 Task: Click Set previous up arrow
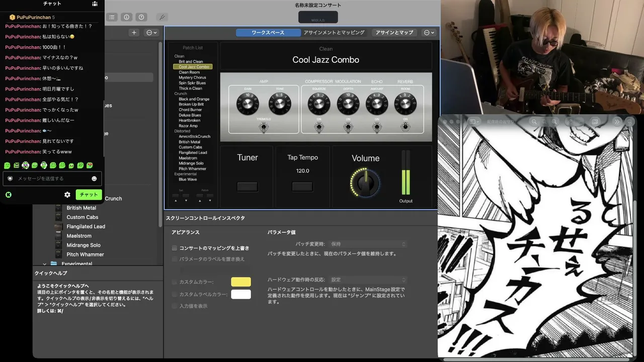[x=176, y=200]
